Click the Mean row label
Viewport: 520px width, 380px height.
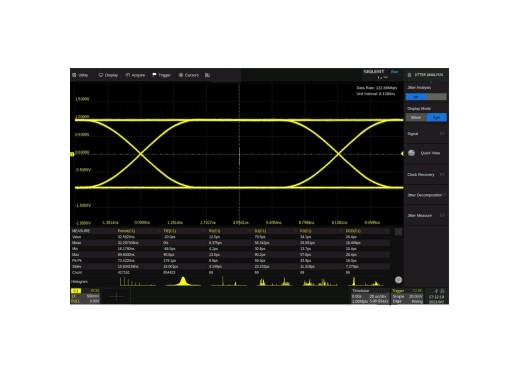[x=76, y=243]
